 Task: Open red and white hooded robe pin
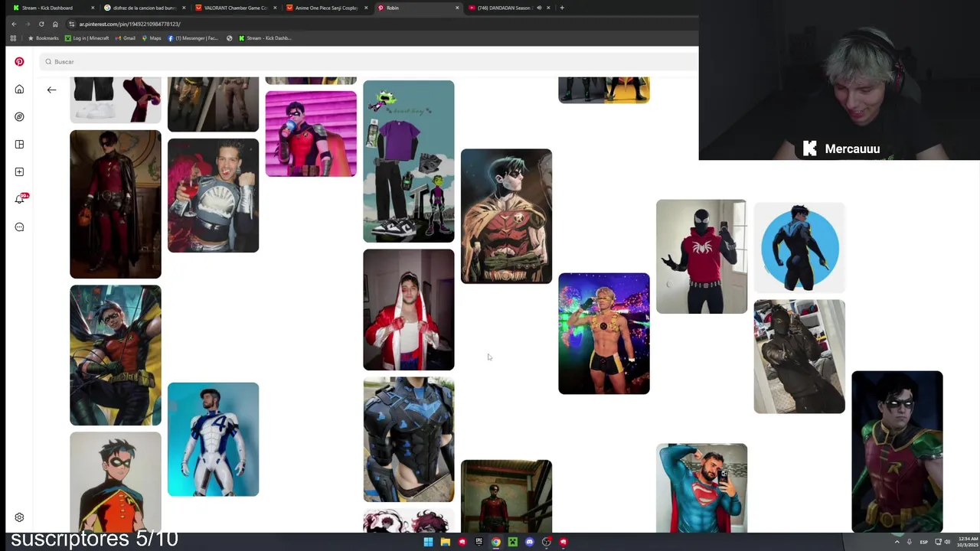click(x=408, y=310)
